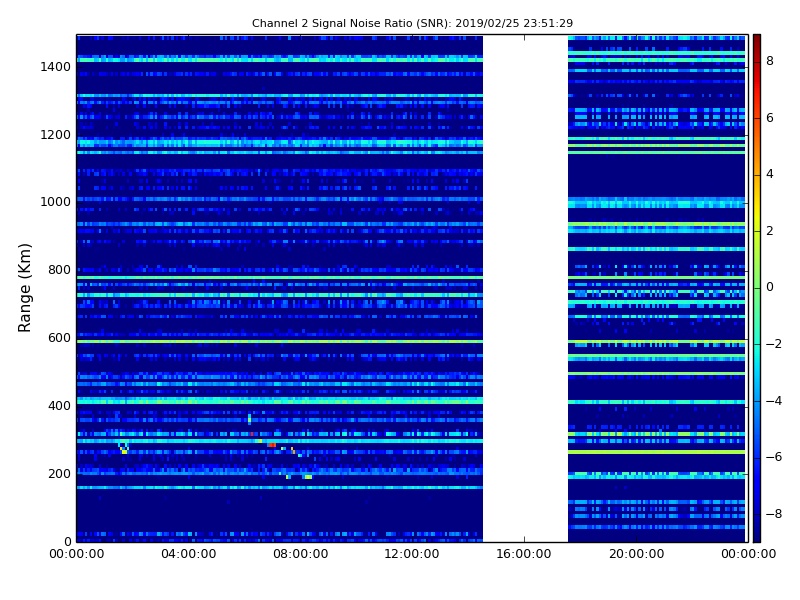Screen dimensions: 800x600
Task: Click the 12:00:00 time tick label
Action: (412, 554)
